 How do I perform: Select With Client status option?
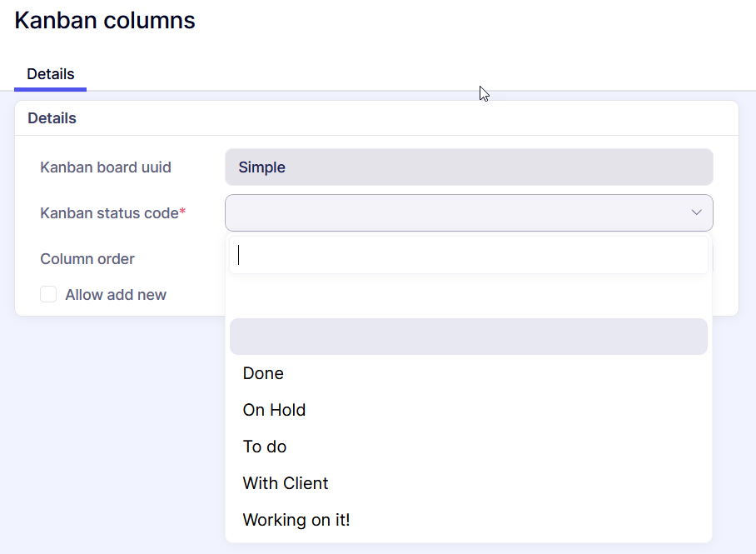tap(286, 483)
